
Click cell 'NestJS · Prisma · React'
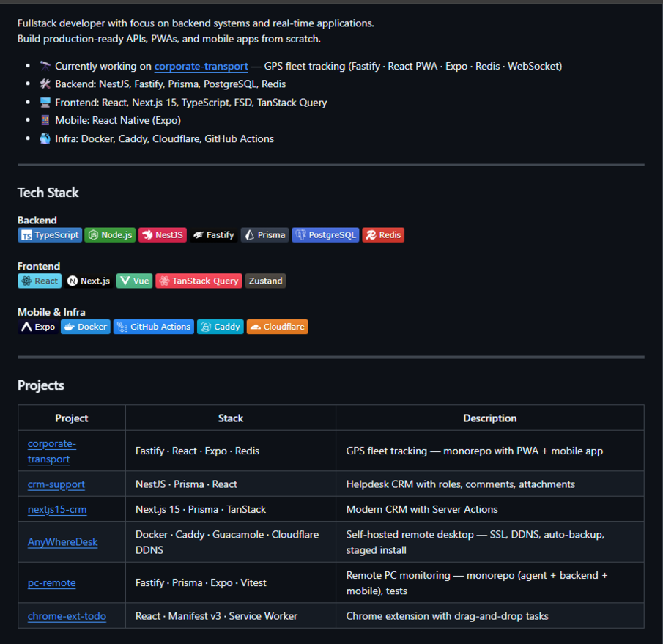(x=231, y=484)
